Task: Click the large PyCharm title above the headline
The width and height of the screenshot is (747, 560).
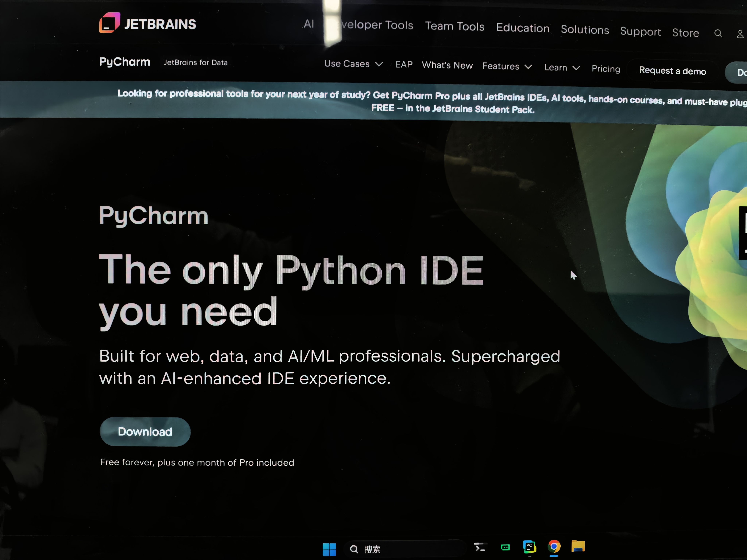Action: [x=154, y=216]
